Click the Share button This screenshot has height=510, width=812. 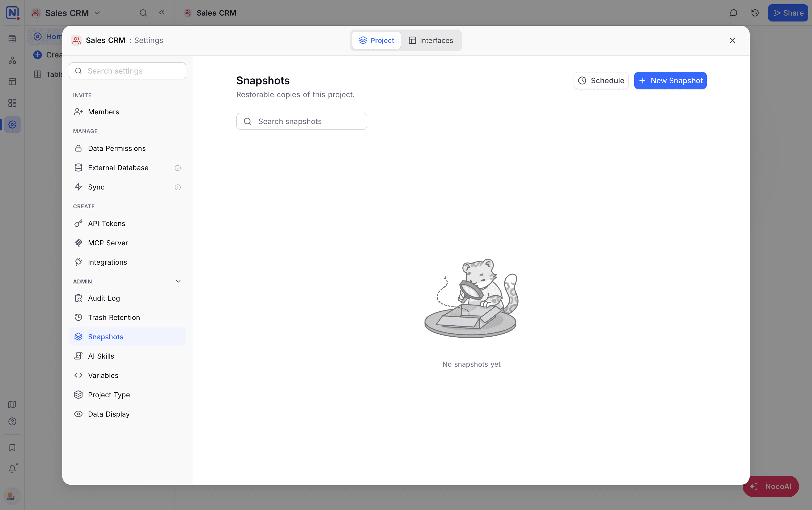coord(788,13)
